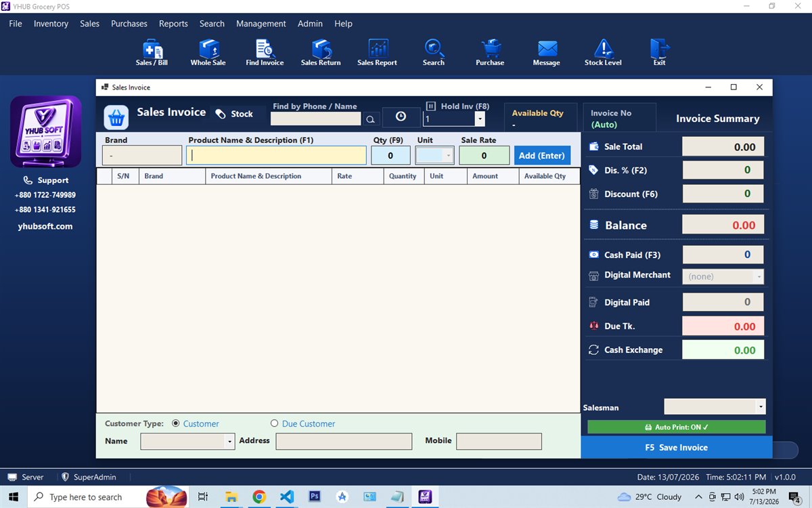Open the Purchase cart toolbar icon
The width and height of the screenshot is (812, 508).
490,53
